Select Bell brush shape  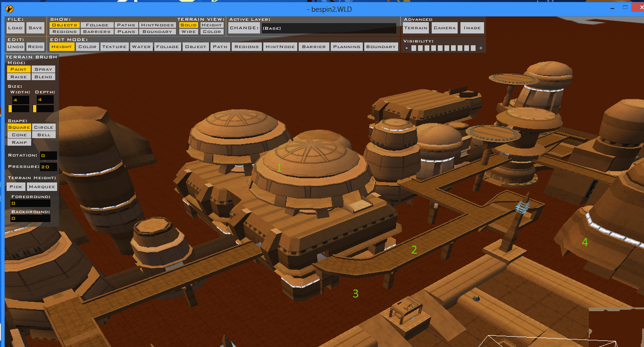point(43,135)
